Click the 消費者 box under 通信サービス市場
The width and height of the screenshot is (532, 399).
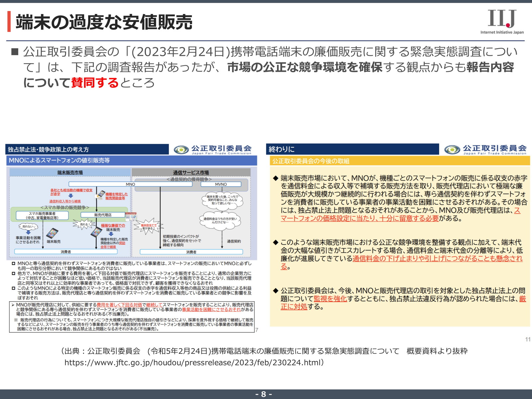tap(191, 252)
